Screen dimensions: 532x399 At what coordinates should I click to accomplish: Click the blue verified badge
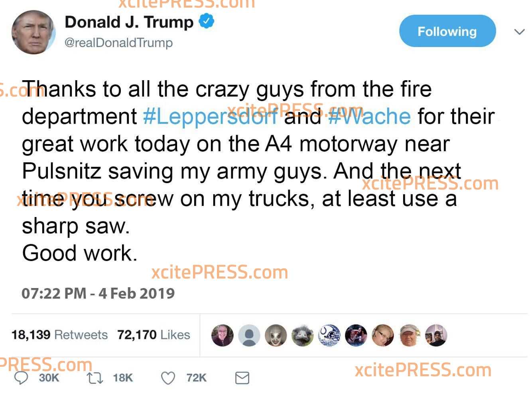pos(207,22)
